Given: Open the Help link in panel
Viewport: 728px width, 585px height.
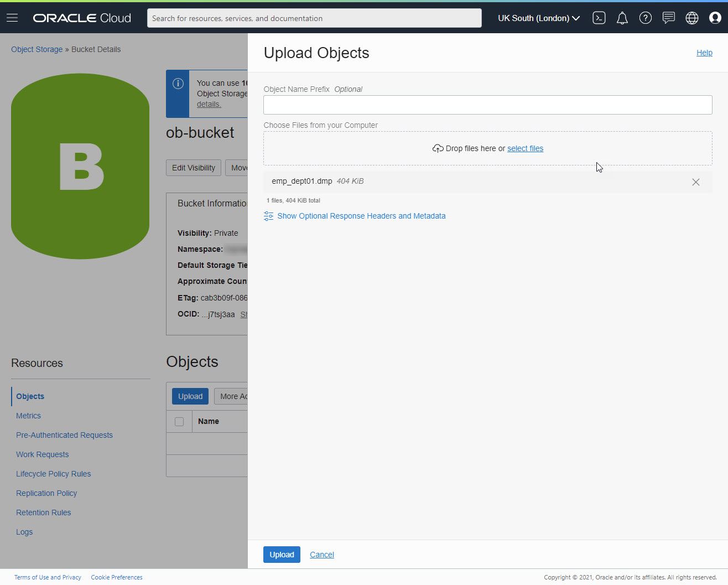Looking at the screenshot, I should point(704,53).
